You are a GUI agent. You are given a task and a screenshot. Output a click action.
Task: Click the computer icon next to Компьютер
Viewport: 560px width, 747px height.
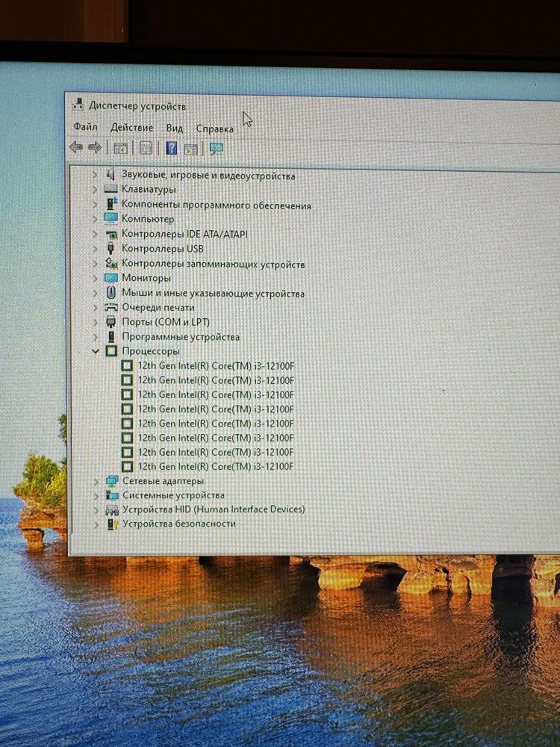(x=111, y=218)
